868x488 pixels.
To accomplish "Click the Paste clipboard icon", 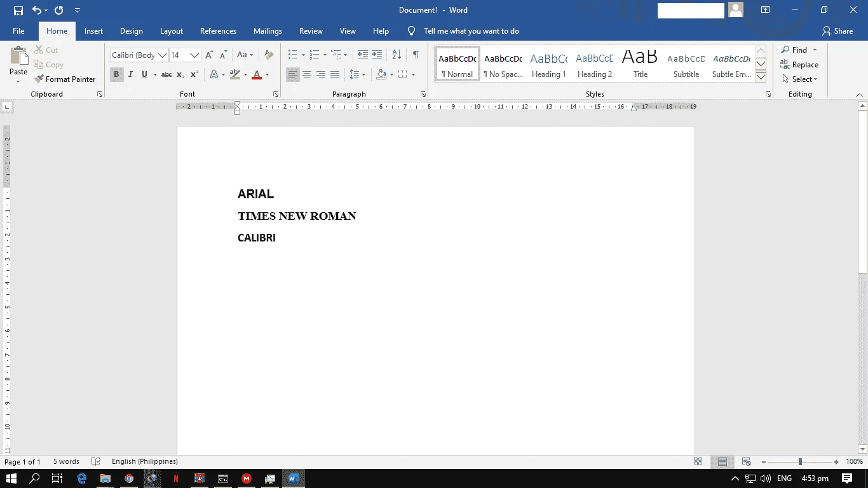I will [x=18, y=57].
